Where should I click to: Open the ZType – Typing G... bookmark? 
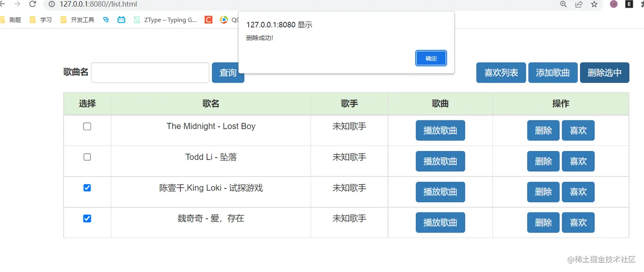tap(165, 20)
